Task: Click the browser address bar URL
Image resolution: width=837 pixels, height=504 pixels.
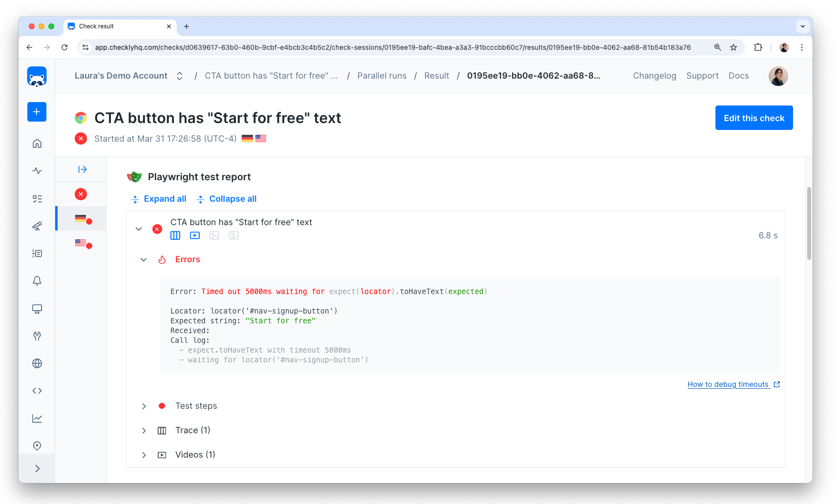Action: tap(392, 47)
